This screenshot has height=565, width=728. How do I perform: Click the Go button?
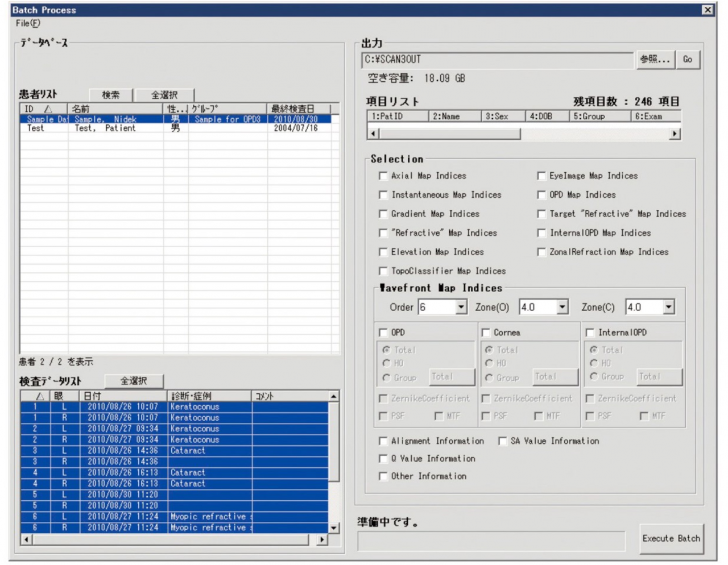688,59
